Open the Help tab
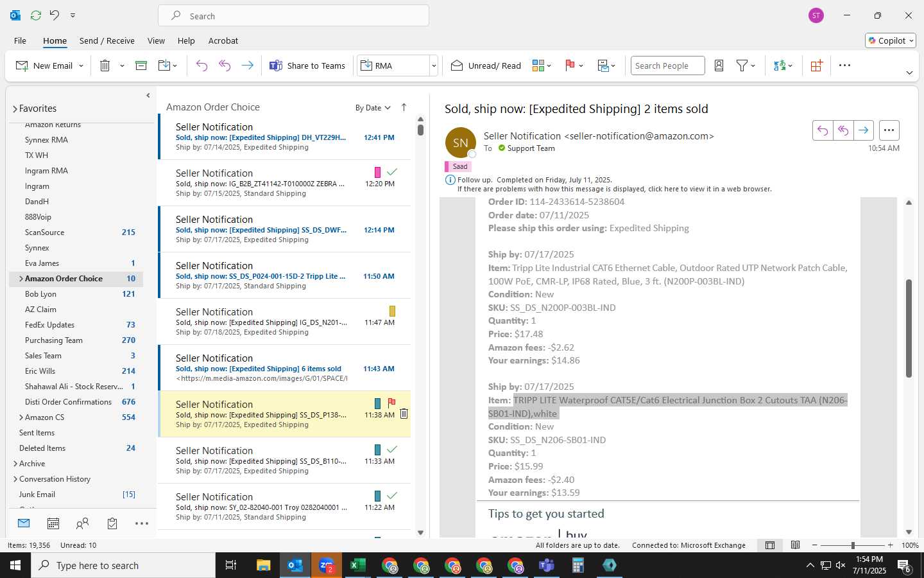 (x=186, y=40)
